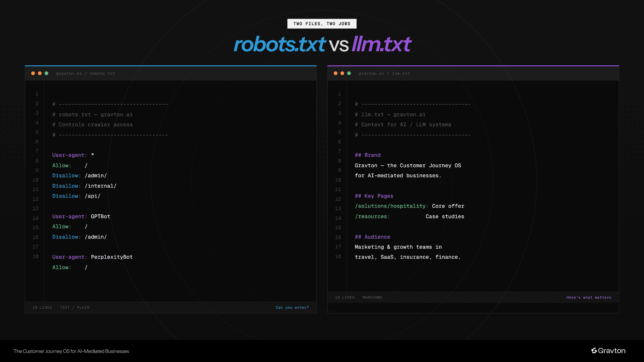Click the middle orange dot in llm.txt window
Viewport: 644px width, 362px height.
pyautogui.click(x=342, y=73)
